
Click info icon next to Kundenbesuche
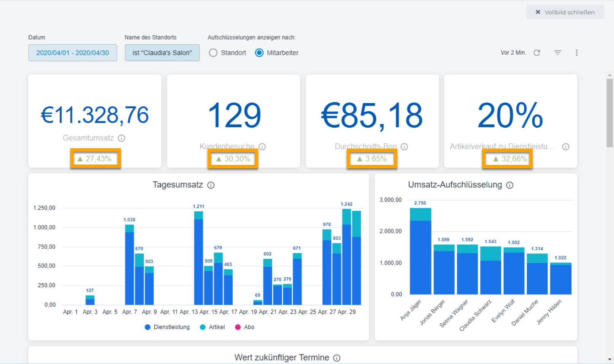pos(262,147)
